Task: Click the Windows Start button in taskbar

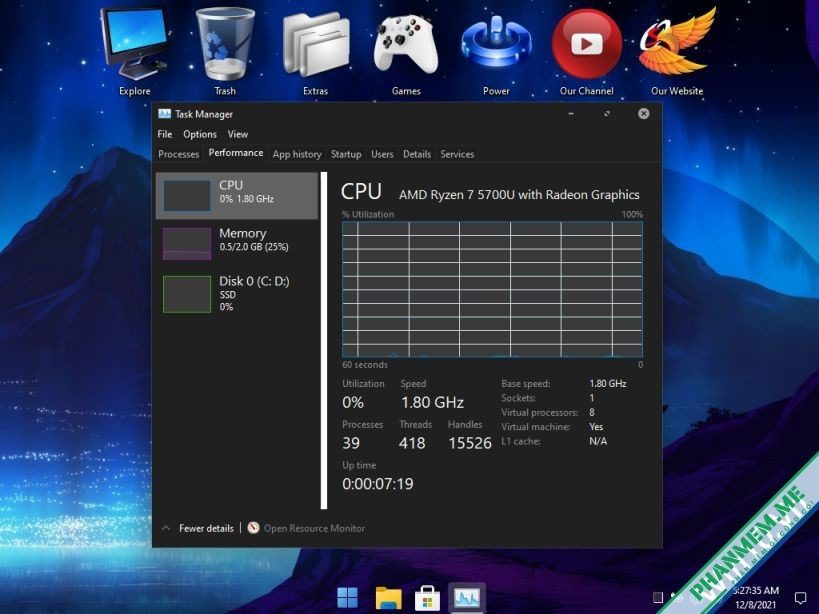Action: click(347, 598)
